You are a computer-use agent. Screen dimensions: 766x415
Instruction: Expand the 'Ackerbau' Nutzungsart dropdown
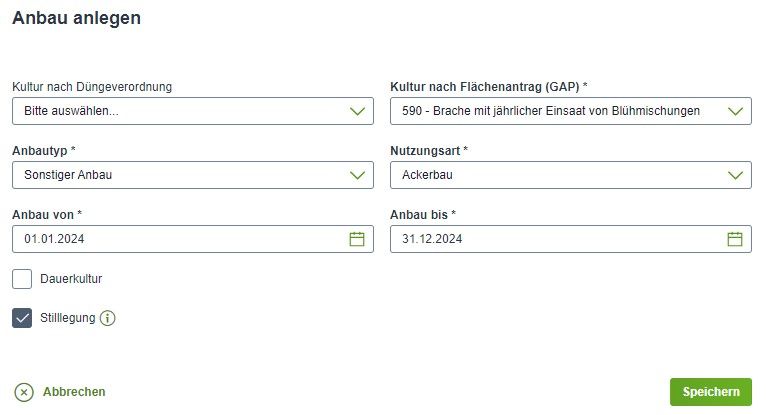(x=571, y=175)
